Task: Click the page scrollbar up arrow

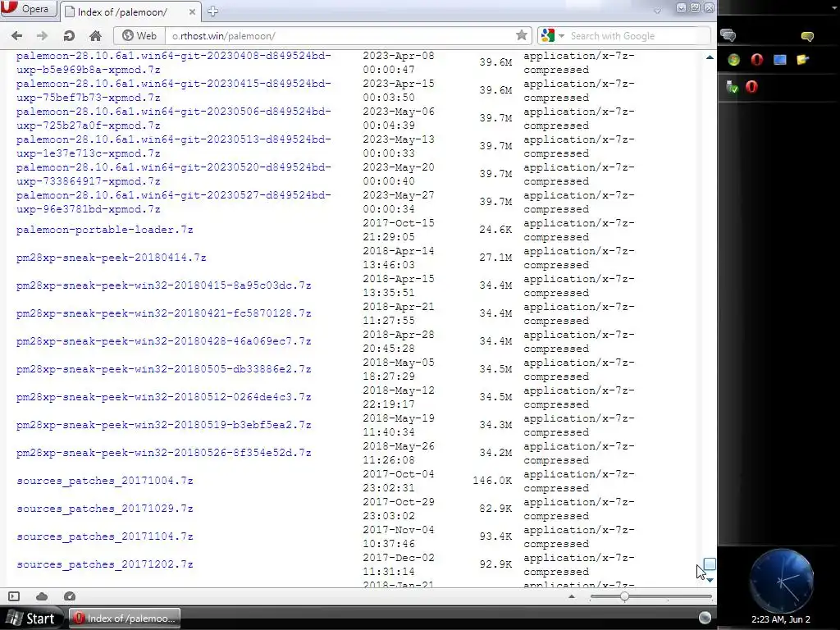Action: pyautogui.click(x=710, y=57)
